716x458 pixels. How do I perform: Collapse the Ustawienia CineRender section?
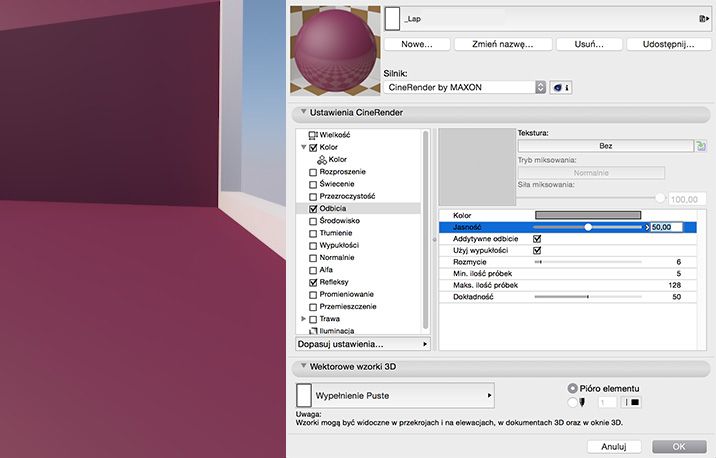click(303, 112)
